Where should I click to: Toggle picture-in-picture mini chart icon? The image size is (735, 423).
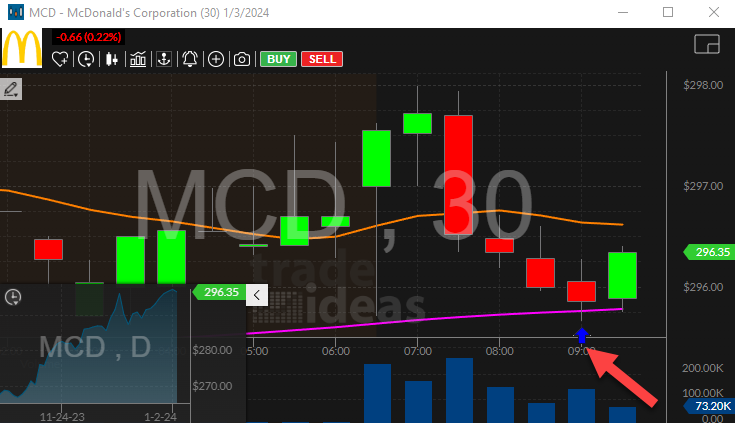[706, 45]
